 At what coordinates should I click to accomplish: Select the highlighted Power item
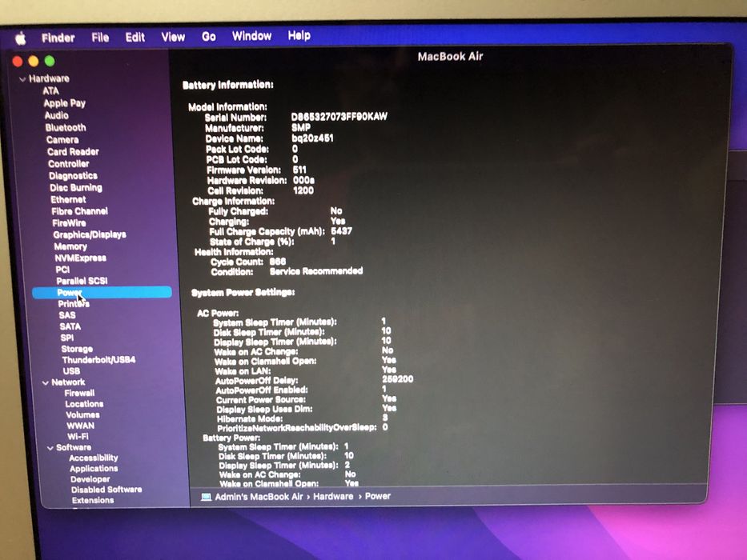pyautogui.click(x=102, y=292)
